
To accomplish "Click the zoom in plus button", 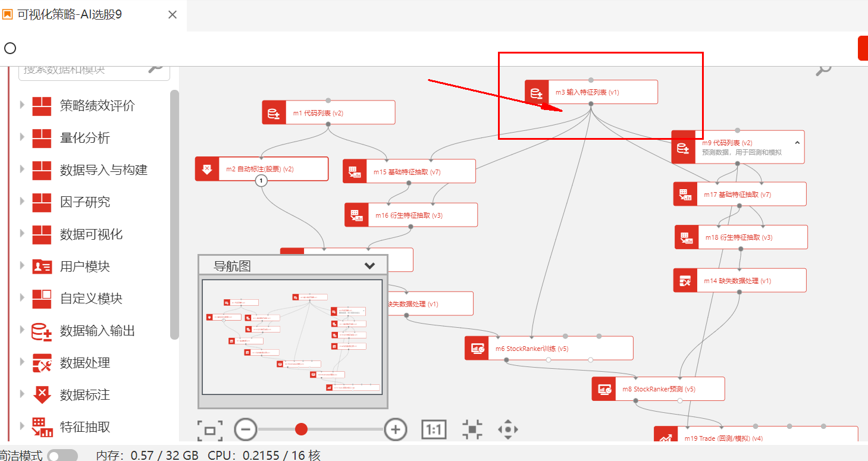I will coord(396,429).
